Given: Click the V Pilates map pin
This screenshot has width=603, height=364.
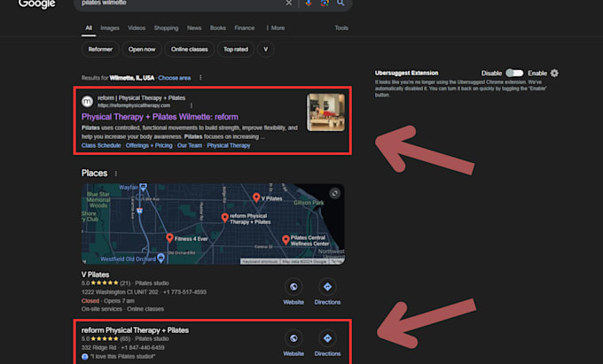Looking at the screenshot, I should pos(256,197).
